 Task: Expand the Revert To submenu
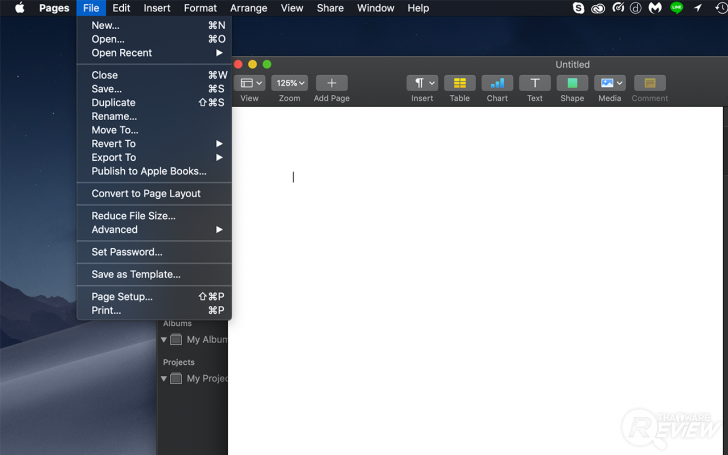154,143
